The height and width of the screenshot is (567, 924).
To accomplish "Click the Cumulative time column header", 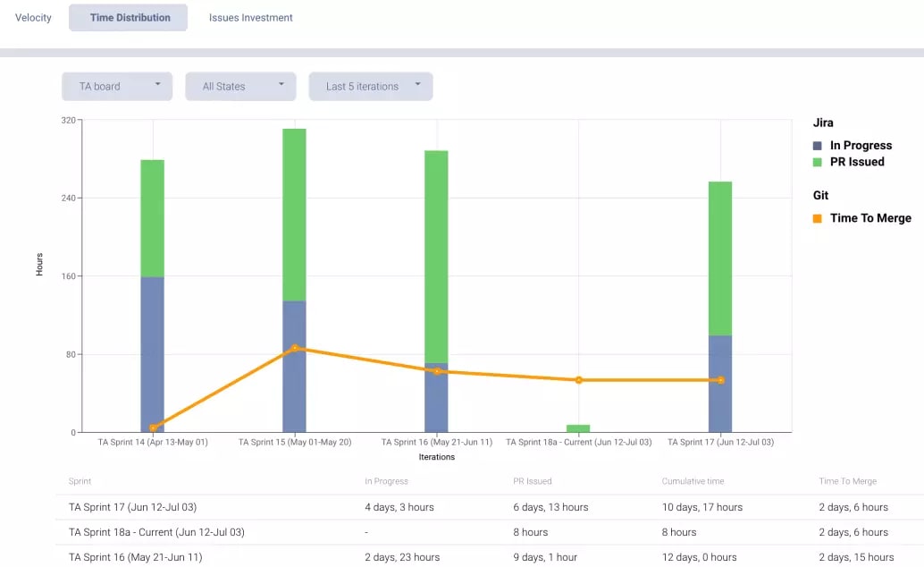I will tap(693, 481).
